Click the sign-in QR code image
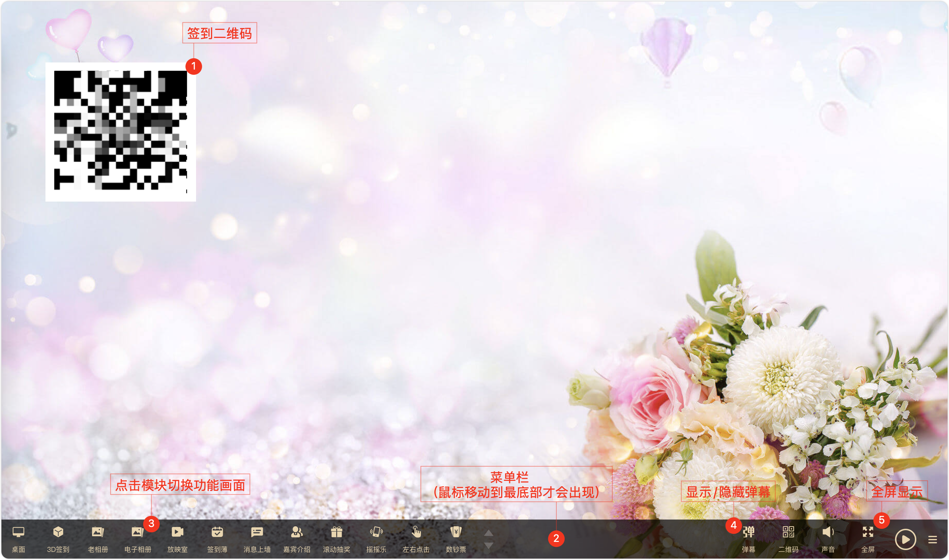This screenshot has height=560, width=949. pos(120,132)
